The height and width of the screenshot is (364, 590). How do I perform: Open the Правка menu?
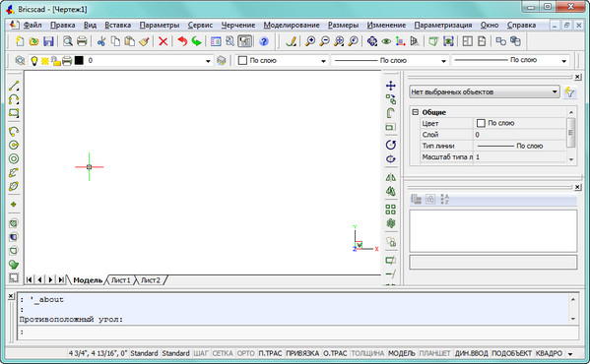[x=62, y=26]
